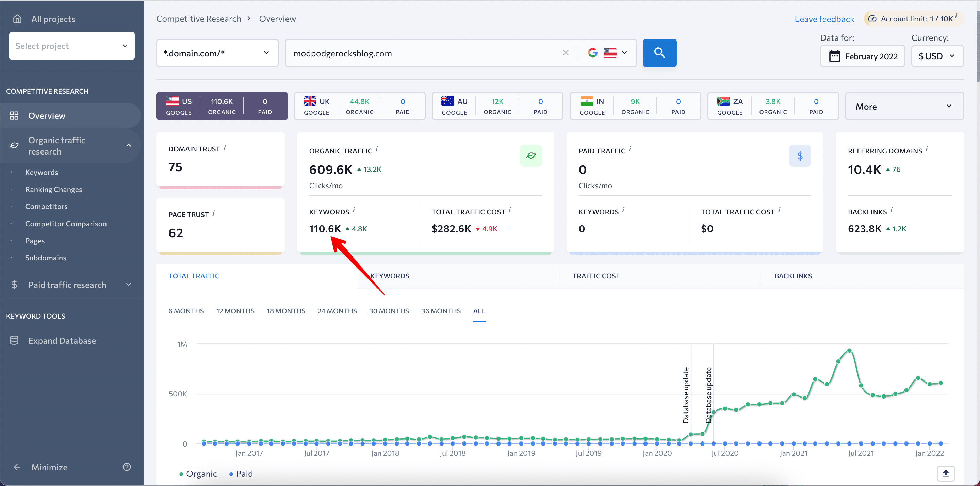Select the IN Google region card
This screenshot has height=486, width=980.
click(x=635, y=106)
